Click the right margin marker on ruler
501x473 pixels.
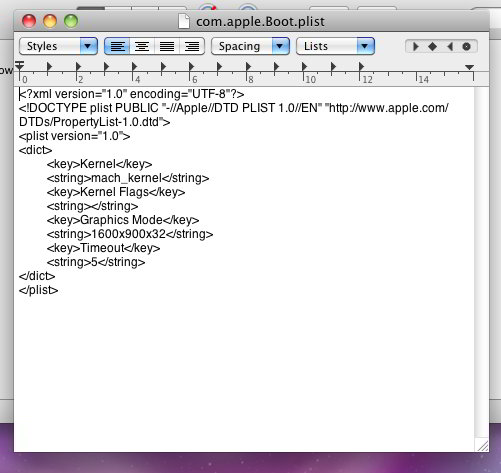click(x=469, y=67)
